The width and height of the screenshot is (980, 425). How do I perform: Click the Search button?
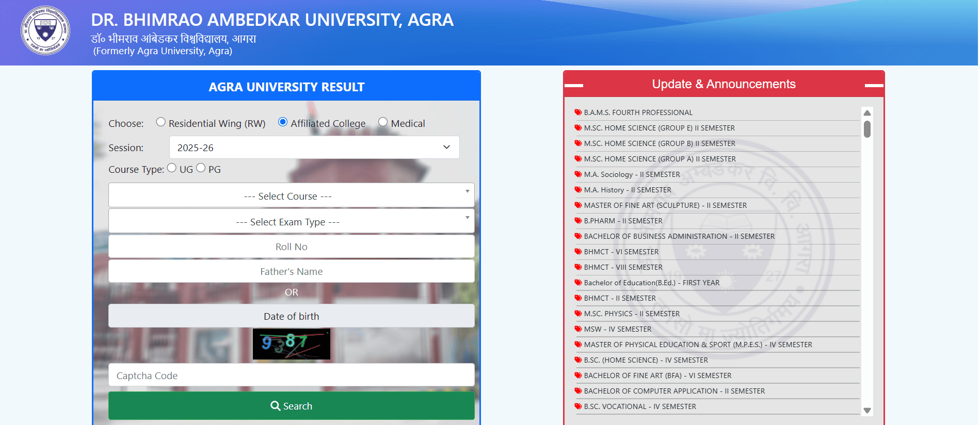292,406
